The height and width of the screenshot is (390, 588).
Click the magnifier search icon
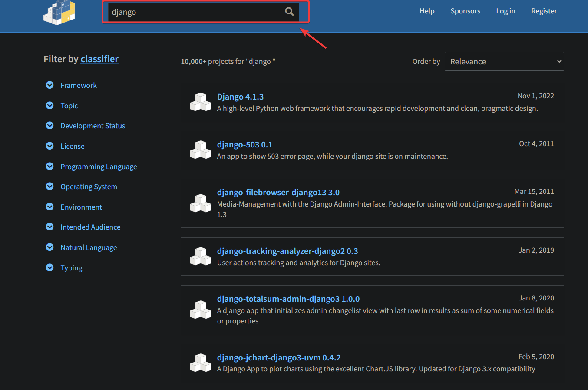click(289, 12)
